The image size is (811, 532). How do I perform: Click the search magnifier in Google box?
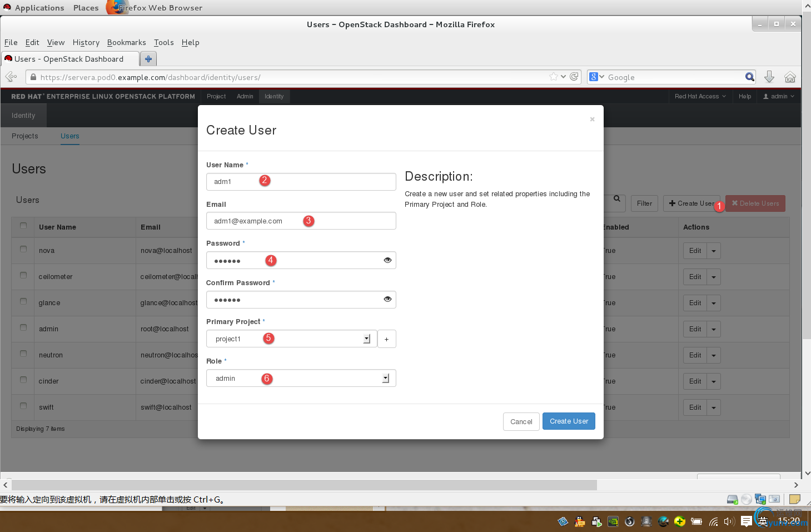tap(750, 77)
